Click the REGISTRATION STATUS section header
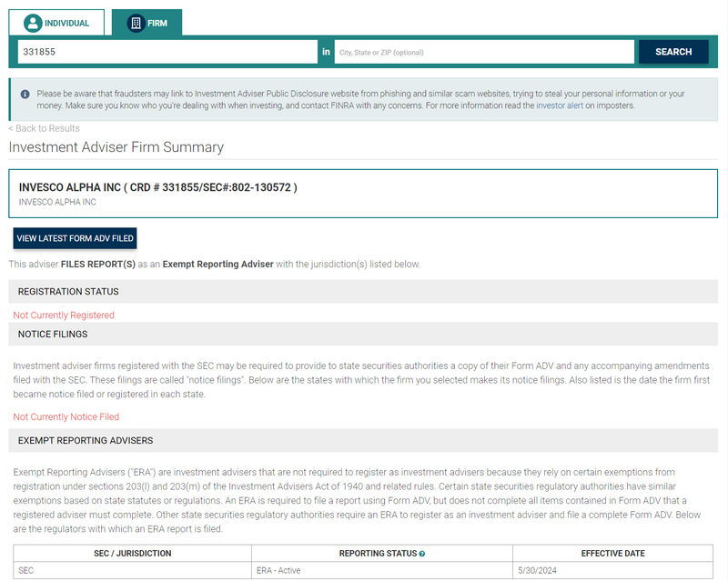728x581 pixels. (x=363, y=292)
